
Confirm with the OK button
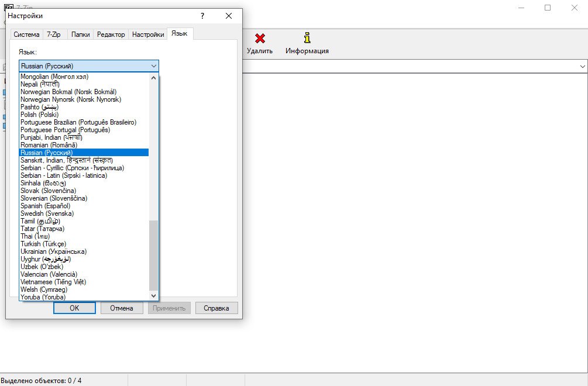coord(75,308)
